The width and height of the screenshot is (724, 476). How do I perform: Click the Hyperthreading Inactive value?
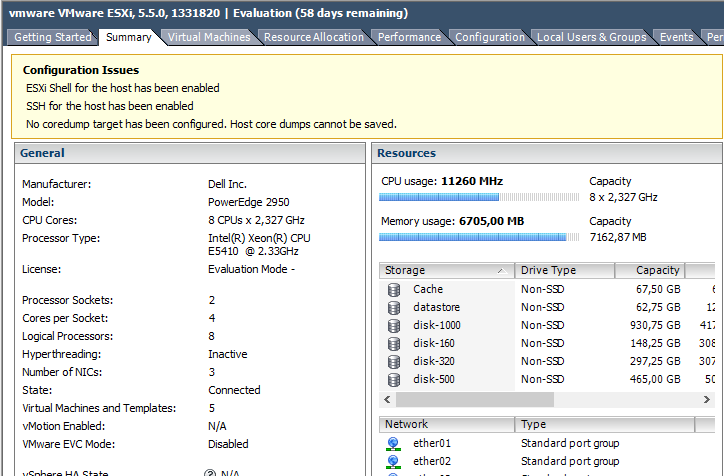point(228,354)
